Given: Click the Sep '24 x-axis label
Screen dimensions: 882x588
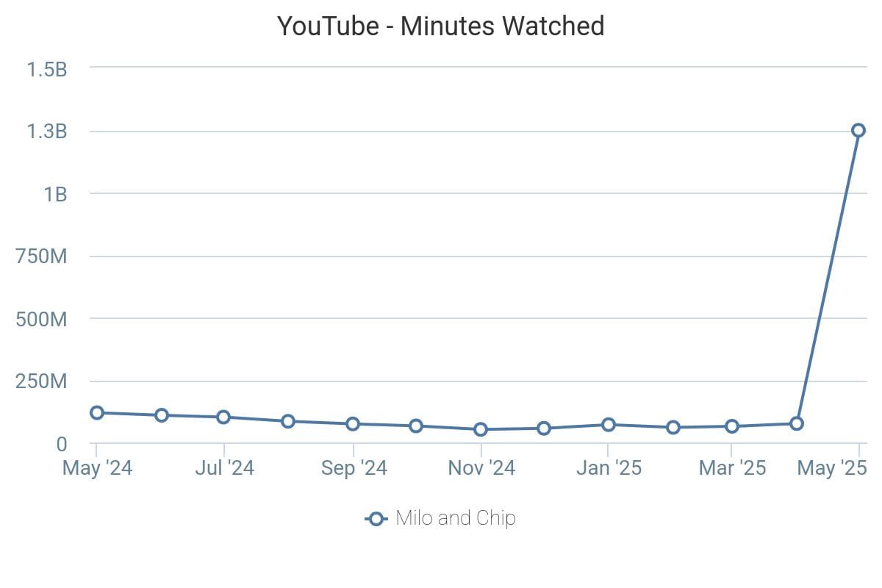Looking at the screenshot, I should point(354,468).
